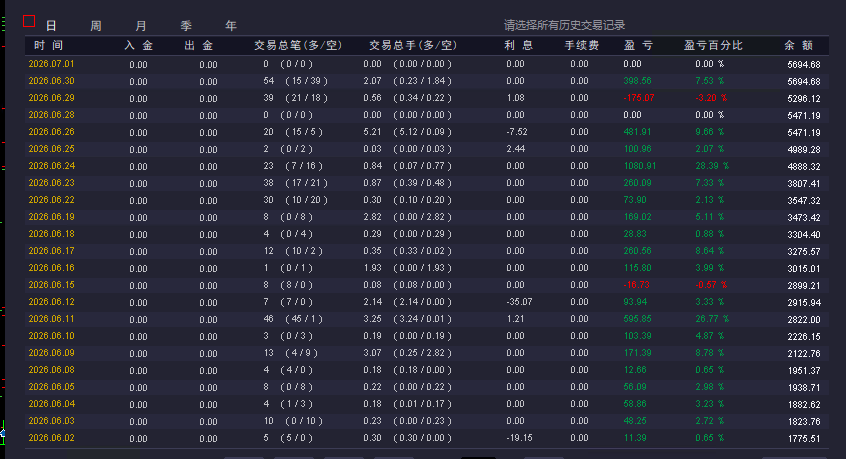
Task: Show the 年 yearly view tab
Action: click(x=231, y=26)
